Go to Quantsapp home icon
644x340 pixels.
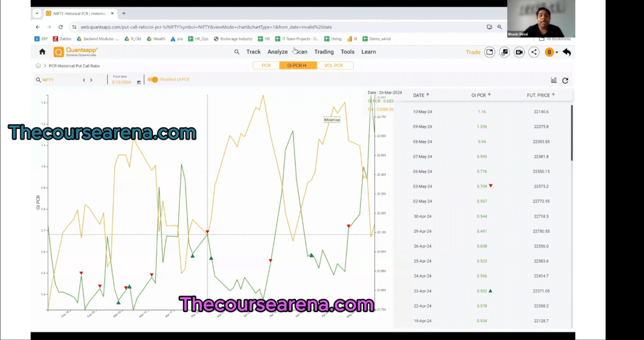42,52
